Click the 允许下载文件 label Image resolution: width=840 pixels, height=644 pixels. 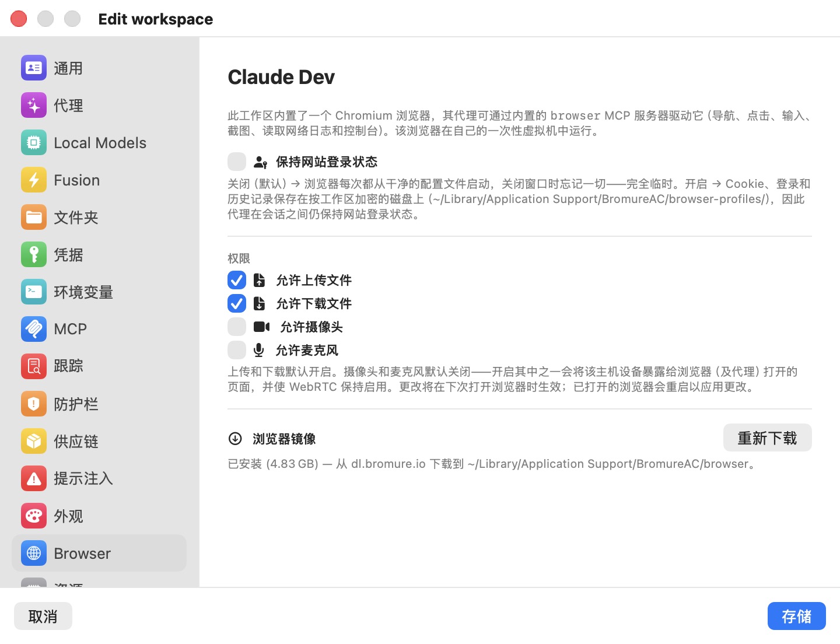314,304
